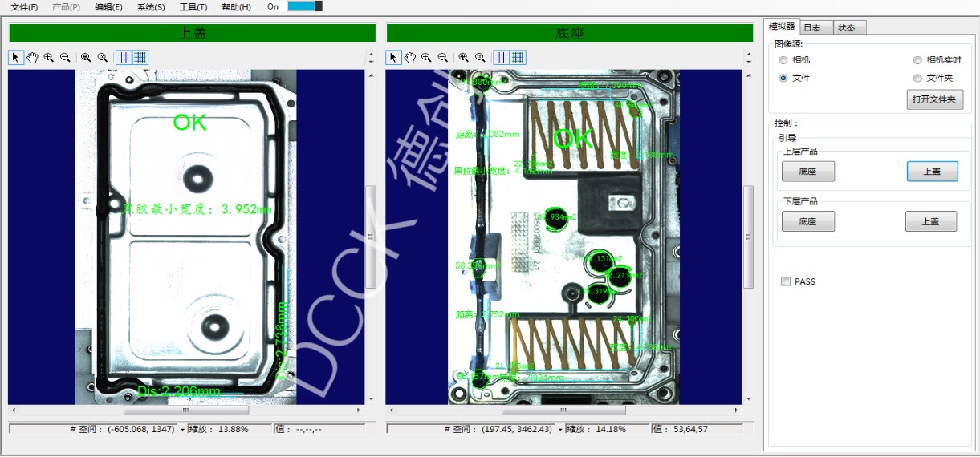Open coordinate space dropdown under 底座 view
The image size is (980, 457).
559,429
